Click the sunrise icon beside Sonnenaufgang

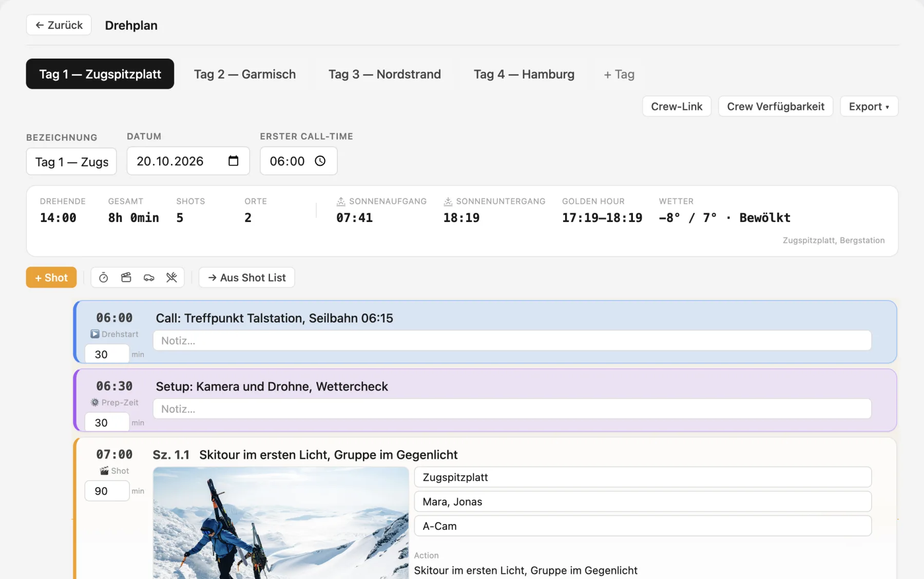(341, 201)
